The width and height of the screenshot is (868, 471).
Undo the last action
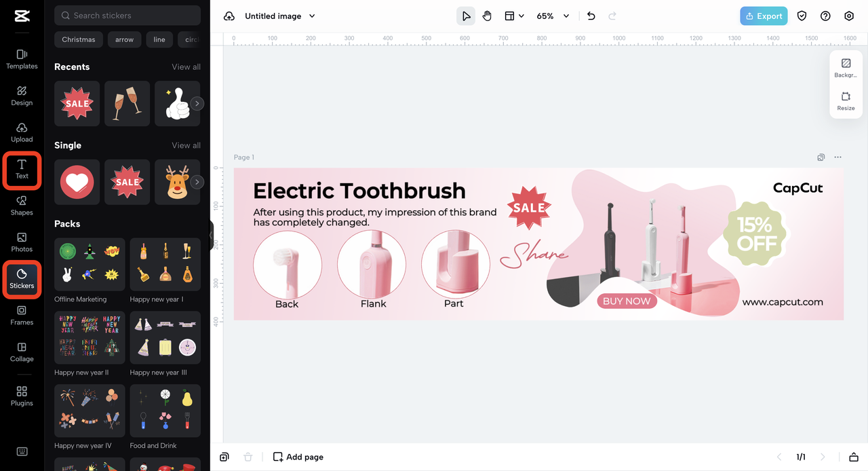coord(591,16)
